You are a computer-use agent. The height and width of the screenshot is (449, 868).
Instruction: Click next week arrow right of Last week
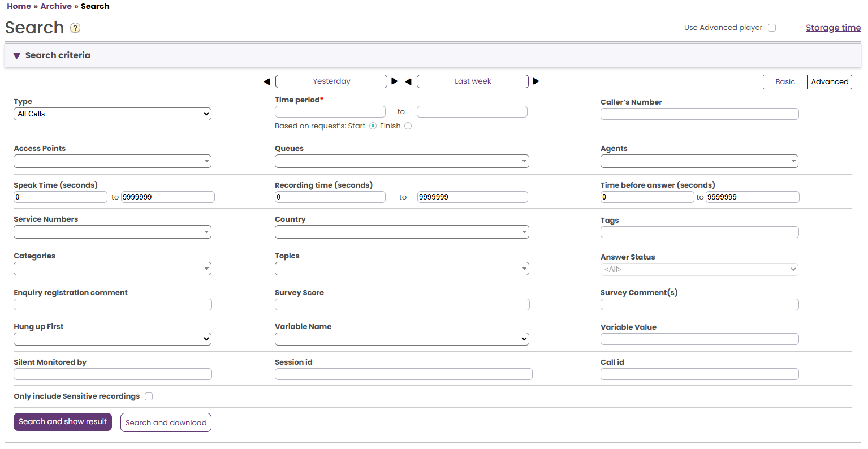536,81
